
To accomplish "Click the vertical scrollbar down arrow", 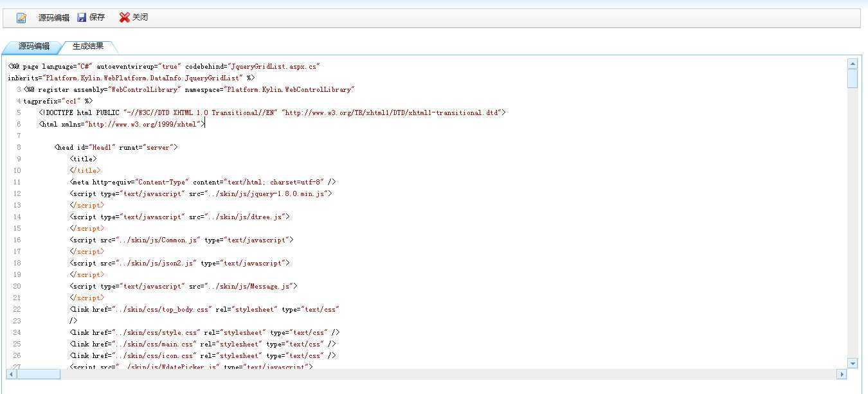I will 853,363.
